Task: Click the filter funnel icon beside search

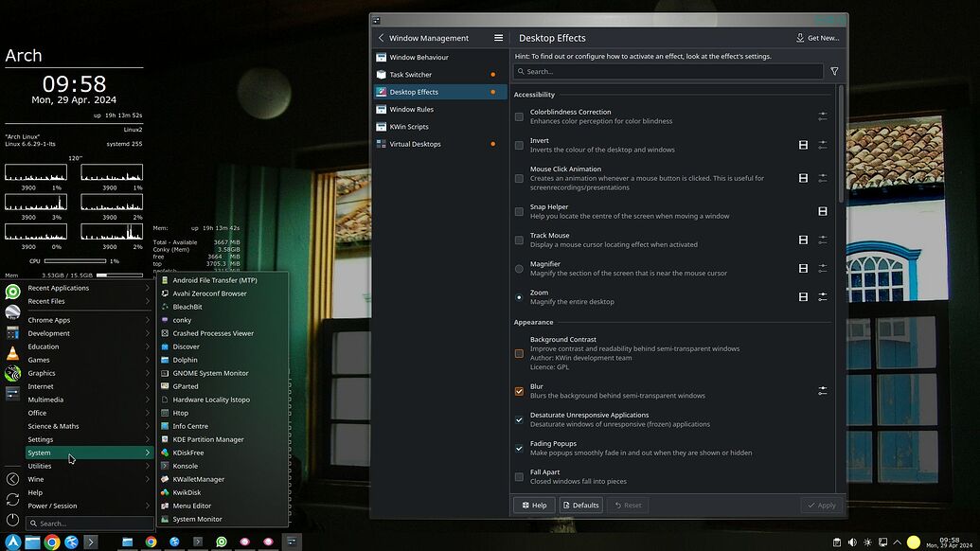Action: tap(834, 70)
